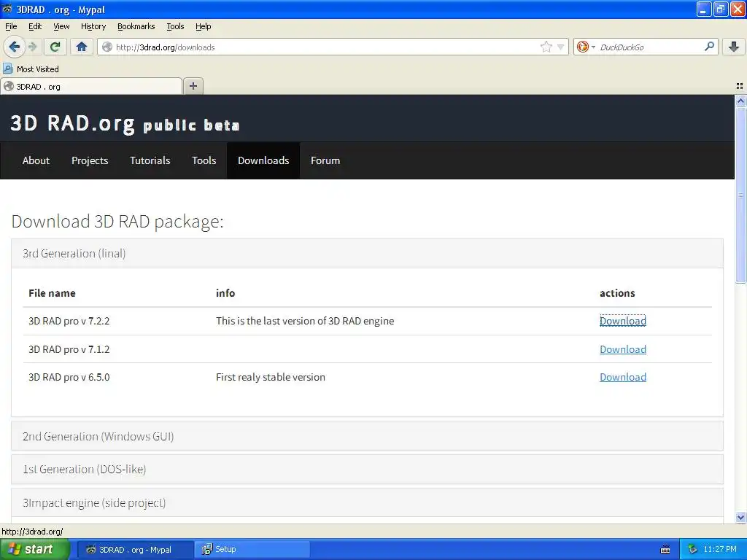Click the scrollbar down arrow
The image size is (747, 560).
(740, 517)
